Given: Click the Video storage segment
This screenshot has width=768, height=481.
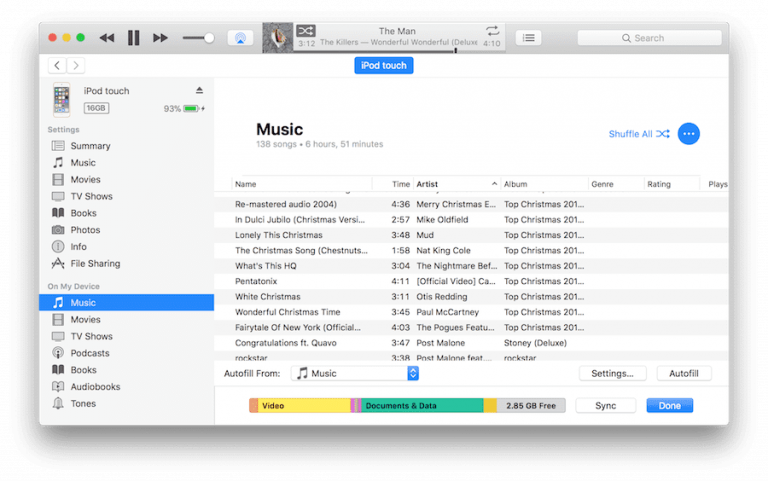Looking at the screenshot, I should [304, 406].
